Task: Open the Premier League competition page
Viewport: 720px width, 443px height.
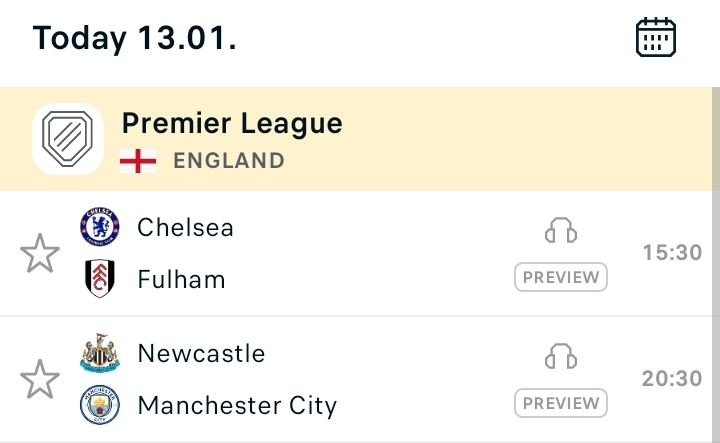Action: tap(232, 124)
